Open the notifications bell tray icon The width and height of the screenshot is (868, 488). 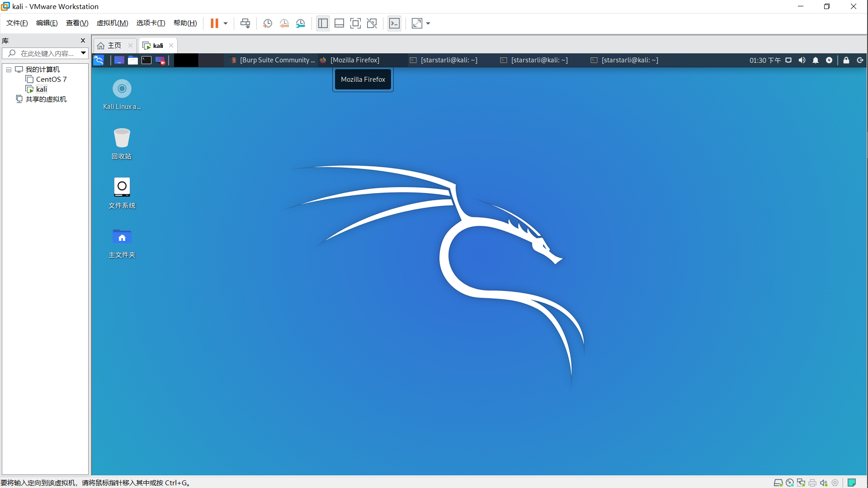coord(816,60)
